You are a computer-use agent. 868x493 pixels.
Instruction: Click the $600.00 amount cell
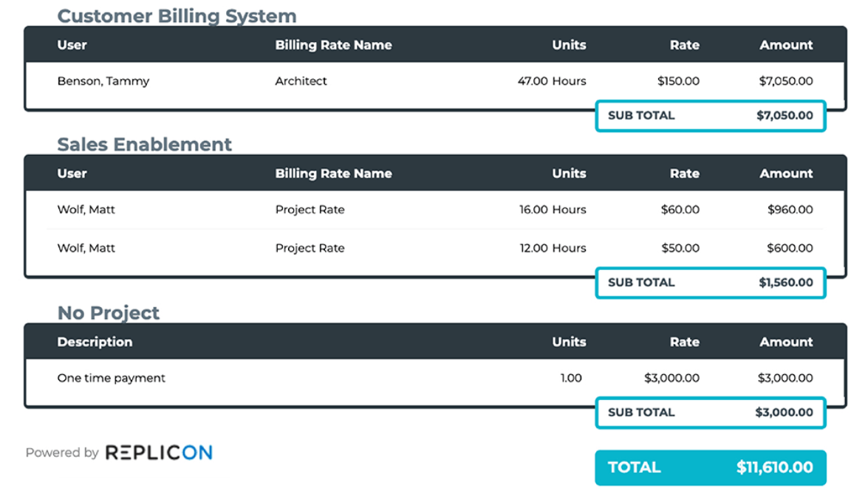790,248
